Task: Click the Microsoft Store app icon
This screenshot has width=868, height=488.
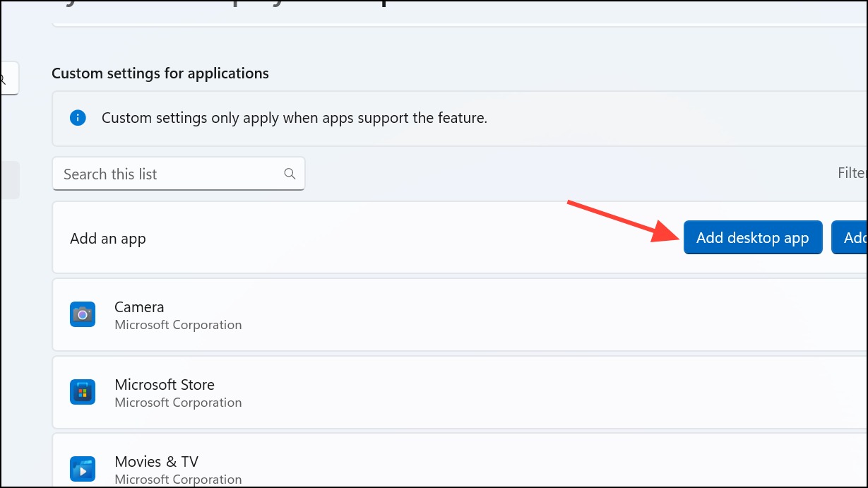Action: 83,392
